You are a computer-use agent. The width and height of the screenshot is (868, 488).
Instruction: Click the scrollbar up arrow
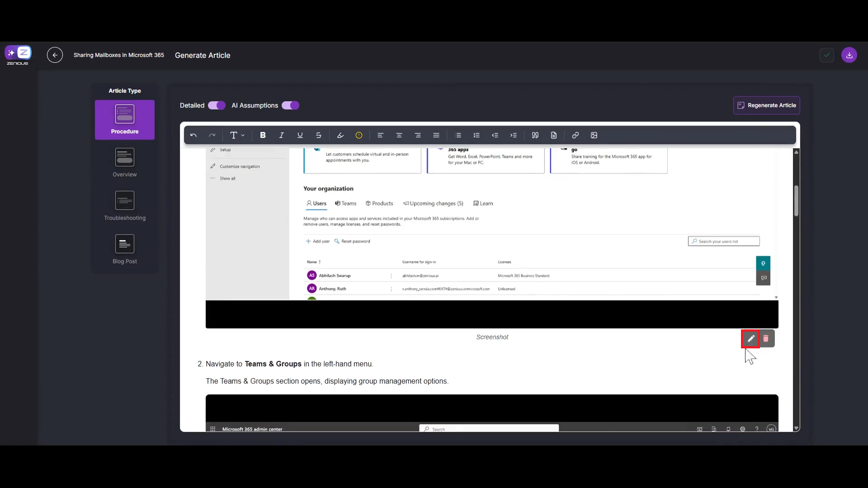coord(796,152)
